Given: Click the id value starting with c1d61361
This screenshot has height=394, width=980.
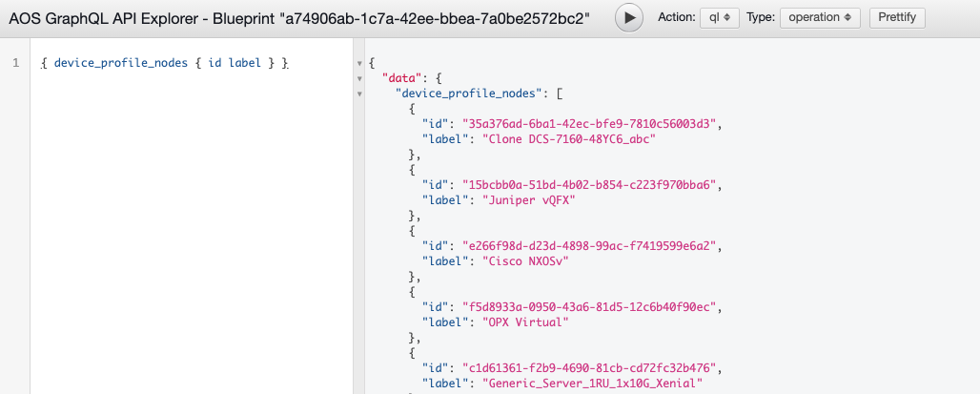Looking at the screenshot, I should point(591,368).
